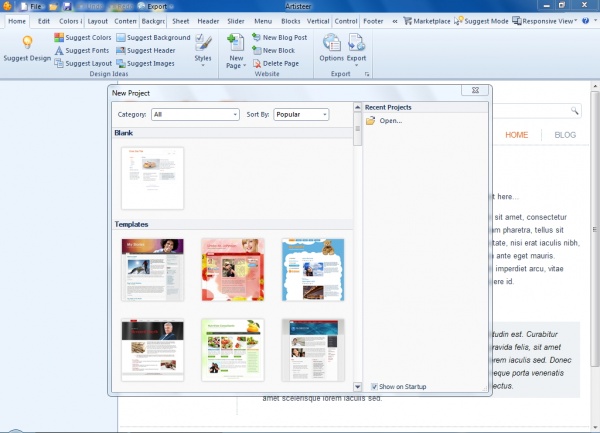Screen dimensions: 600x433
Task: Click template list scroll down arrow
Action: point(357,387)
